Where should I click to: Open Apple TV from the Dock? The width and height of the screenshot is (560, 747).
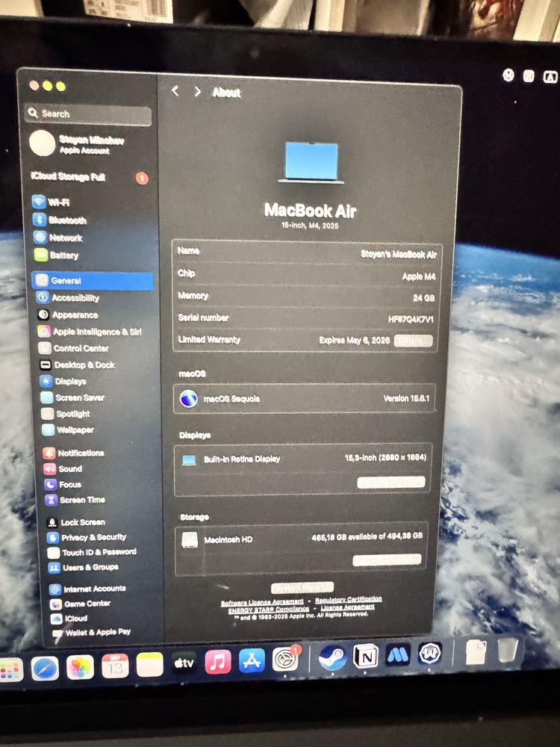184,663
